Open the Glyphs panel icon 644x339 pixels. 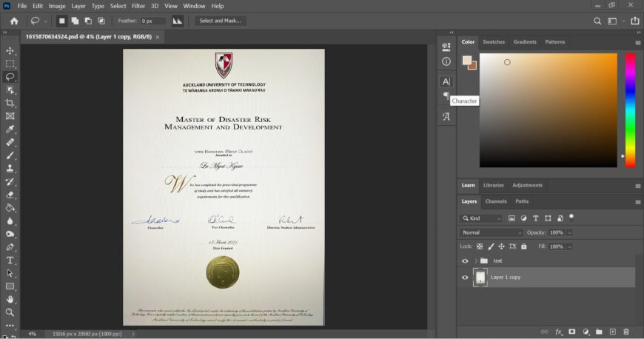click(446, 117)
